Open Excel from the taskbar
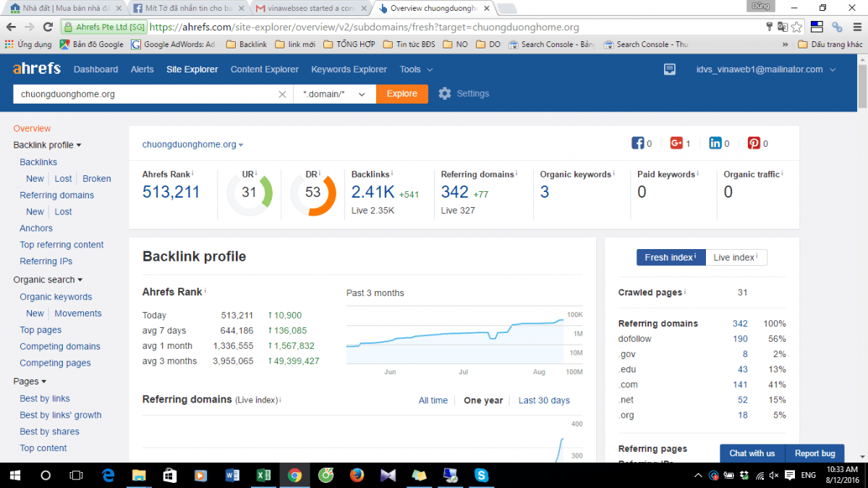Image resolution: width=868 pixels, height=488 pixels. point(263,475)
